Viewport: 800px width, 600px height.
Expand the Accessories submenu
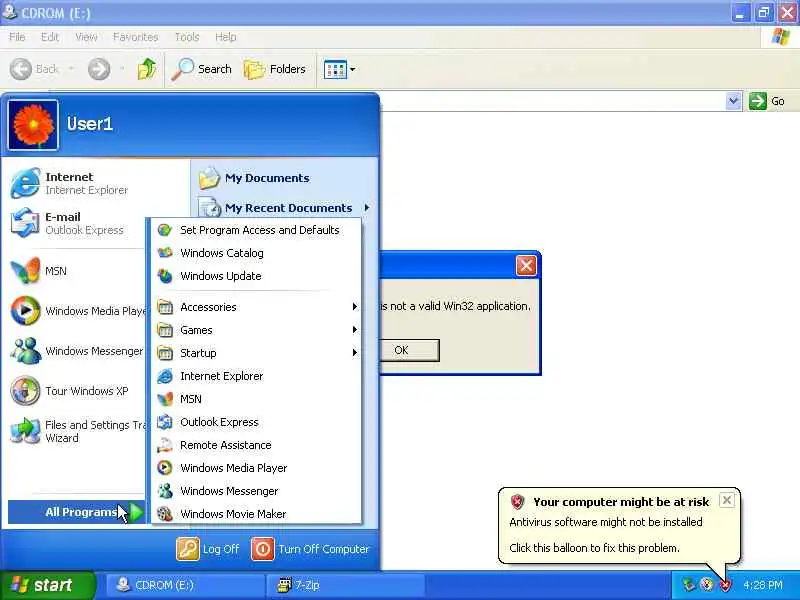(256, 307)
